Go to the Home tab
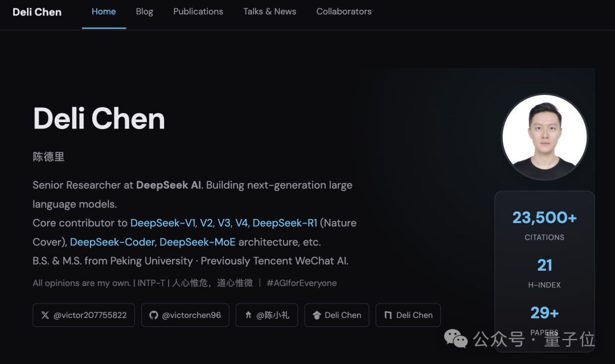The image size is (615, 364). [x=104, y=12]
